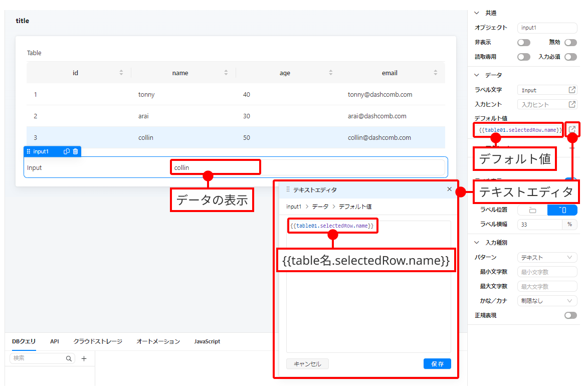Screen dimensions: 584x392
Task: Click the 最小文字数 input field
Action: [547, 272]
